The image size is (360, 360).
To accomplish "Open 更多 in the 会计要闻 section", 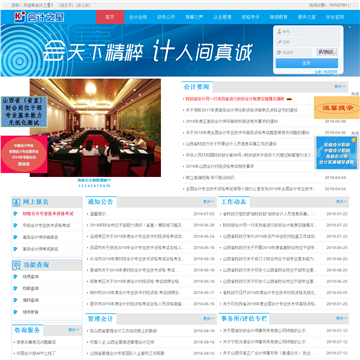I will [340, 87].
